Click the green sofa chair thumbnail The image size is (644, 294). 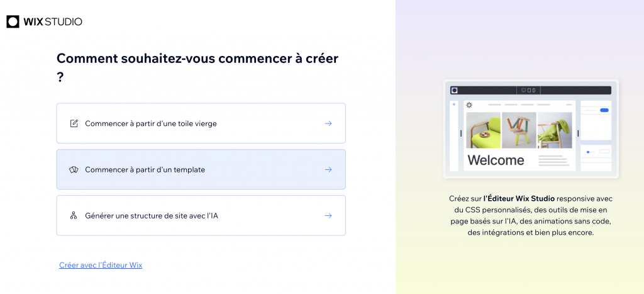483,130
